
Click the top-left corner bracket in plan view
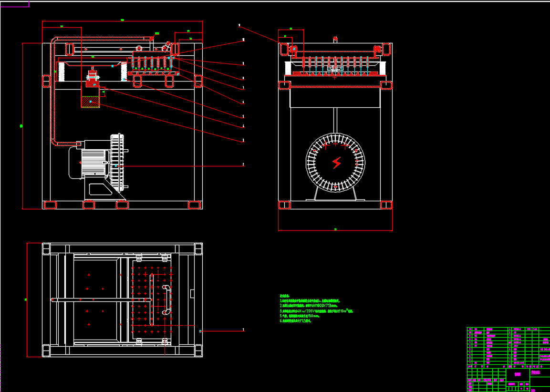tap(46, 248)
